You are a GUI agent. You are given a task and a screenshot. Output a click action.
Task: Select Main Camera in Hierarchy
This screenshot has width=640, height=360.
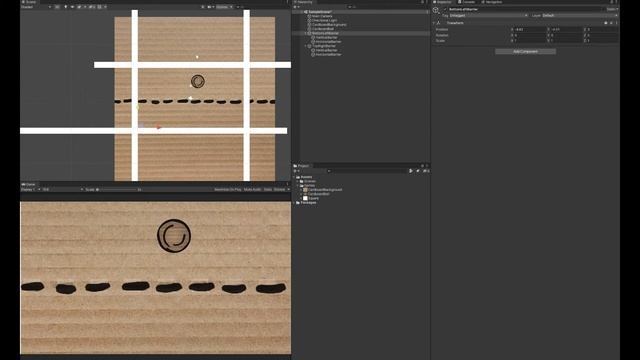(322, 16)
